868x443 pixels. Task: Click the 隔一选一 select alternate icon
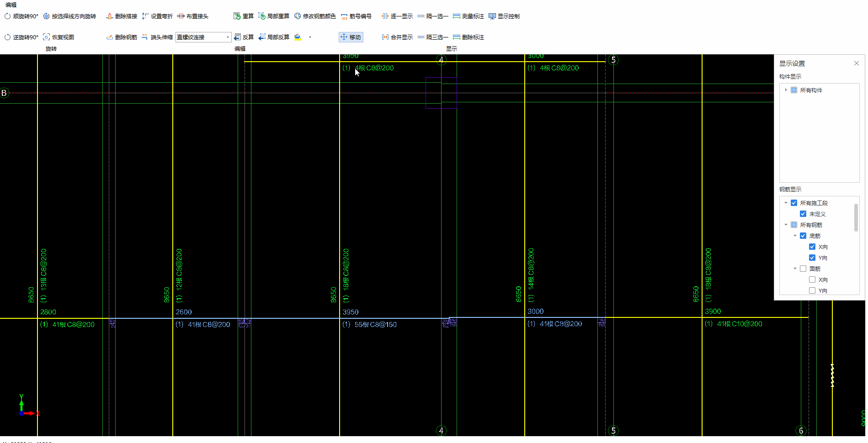tap(421, 16)
